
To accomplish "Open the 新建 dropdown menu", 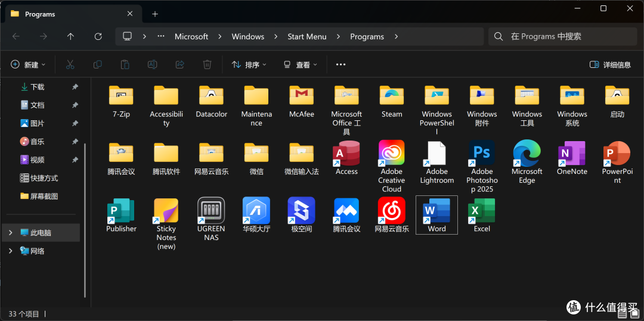I will pos(28,64).
